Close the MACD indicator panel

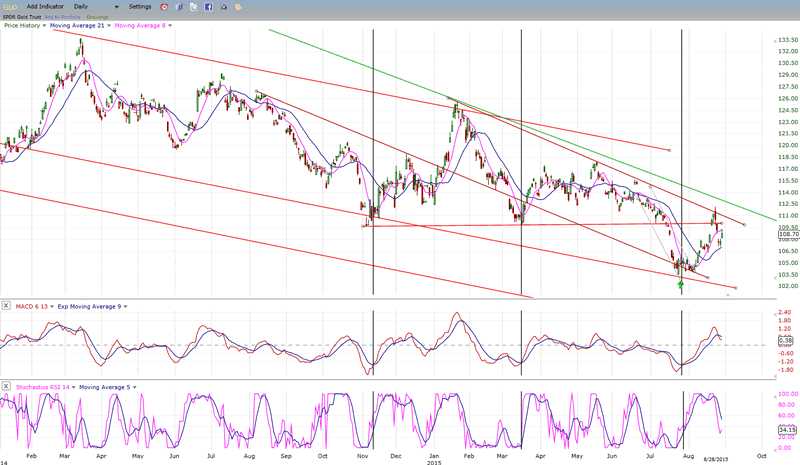point(5,304)
